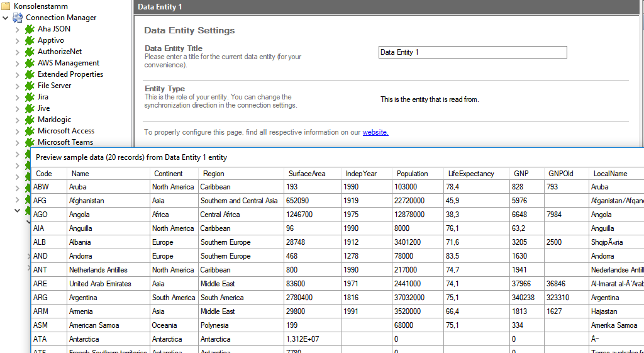Click the Konsolenstamm folder icon

pyautogui.click(x=6, y=6)
